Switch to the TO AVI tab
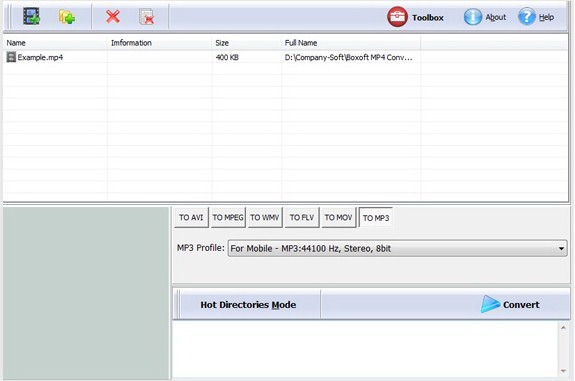Viewport: 575px width, 381px height. click(191, 217)
